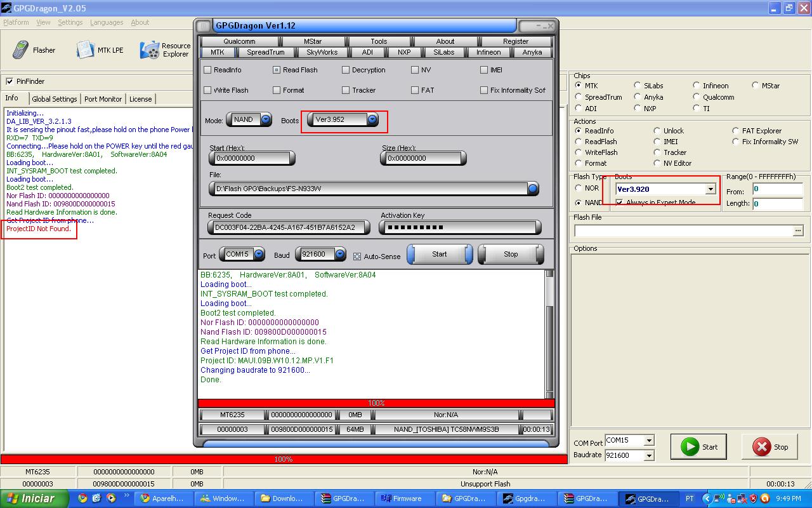Enable the Write Flash checkbox
Image resolution: width=812 pixels, height=508 pixels.
click(x=207, y=90)
